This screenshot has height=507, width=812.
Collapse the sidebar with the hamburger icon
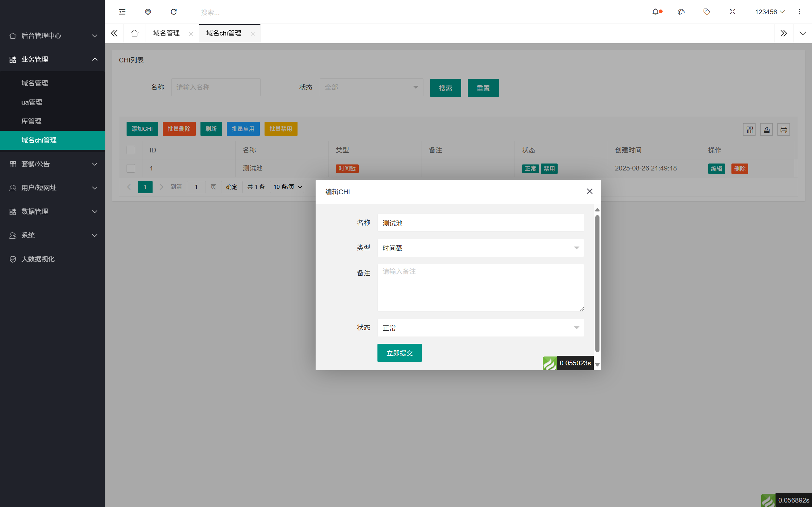122,12
